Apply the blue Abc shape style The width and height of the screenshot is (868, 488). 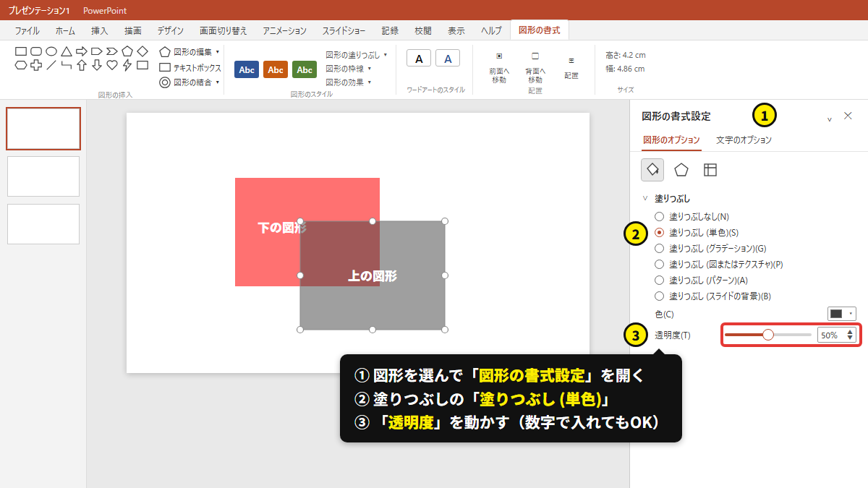pyautogui.click(x=247, y=69)
